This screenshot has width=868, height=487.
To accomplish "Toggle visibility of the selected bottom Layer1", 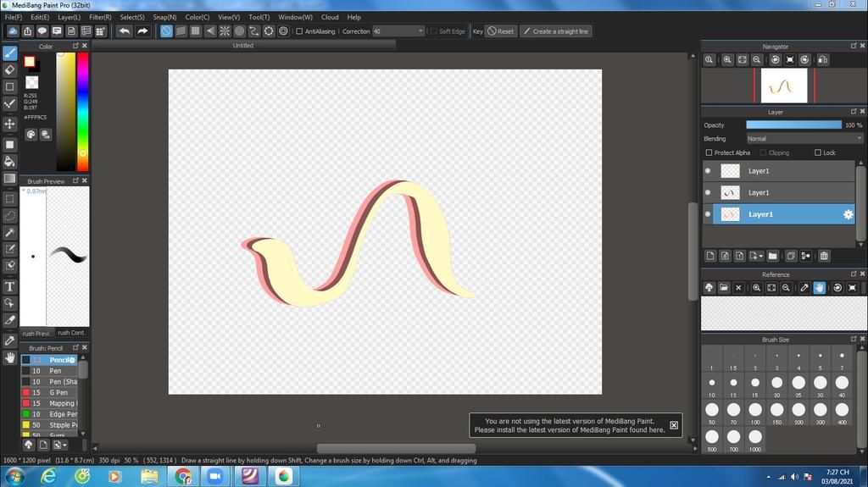I will pyautogui.click(x=708, y=214).
